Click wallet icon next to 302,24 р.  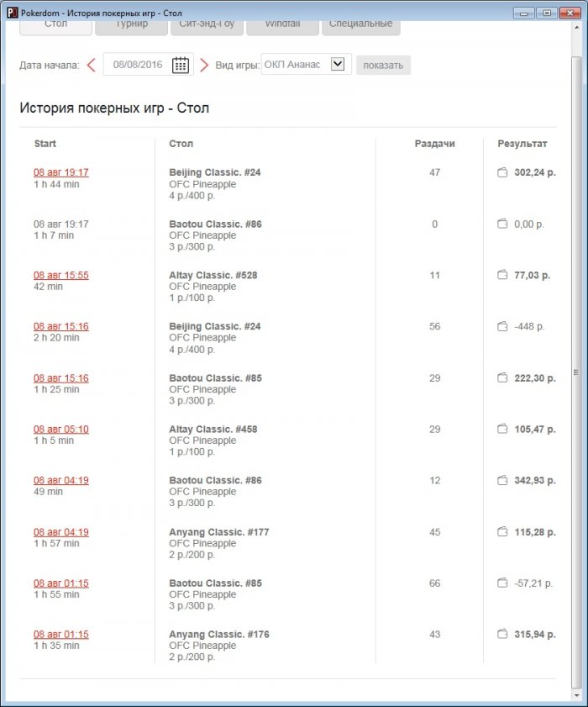click(x=502, y=172)
